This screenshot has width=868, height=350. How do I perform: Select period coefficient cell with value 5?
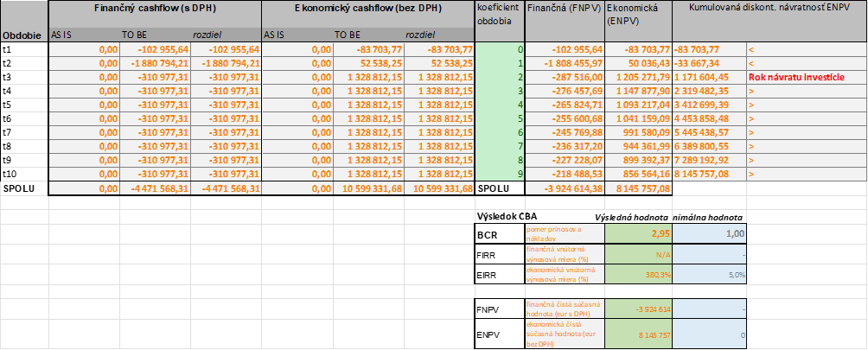click(501, 118)
